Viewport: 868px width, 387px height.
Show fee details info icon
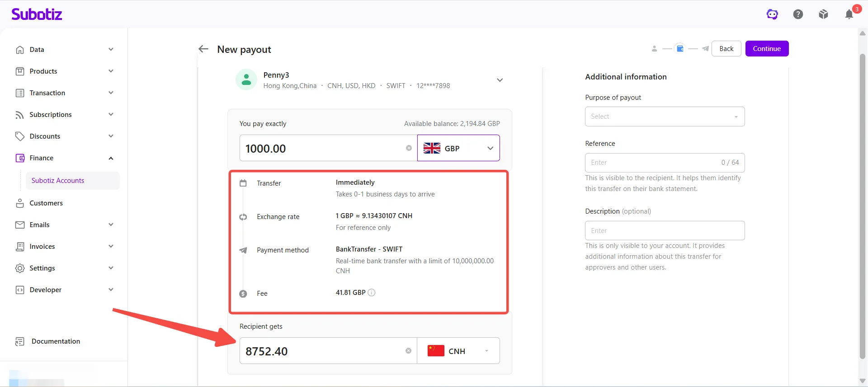pos(372,293)
